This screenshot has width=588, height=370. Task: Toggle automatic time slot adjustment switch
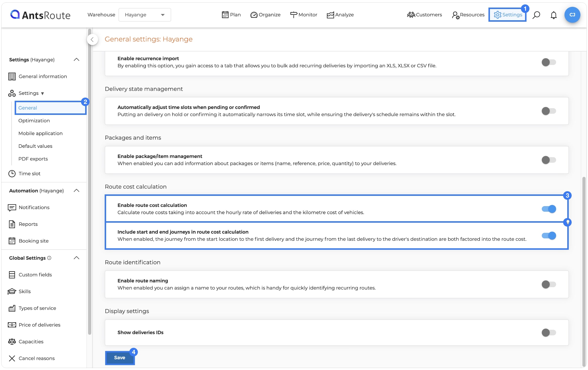548,111
